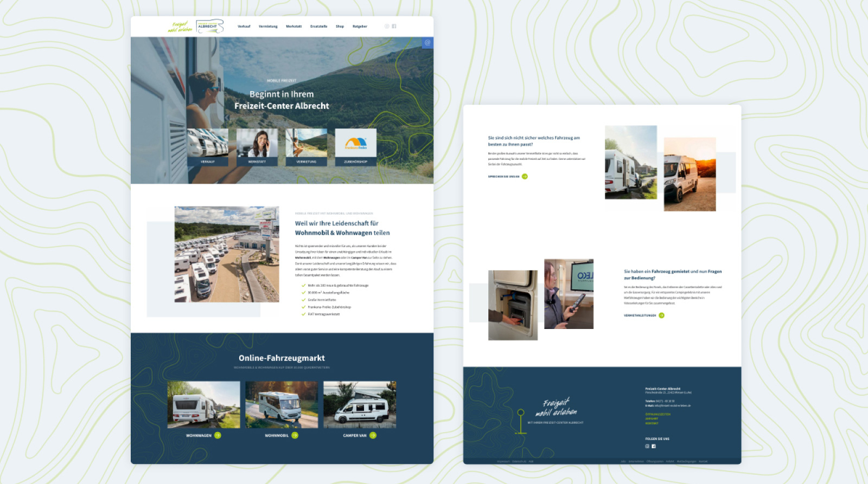The image size is (868, 484).
Task: Click the green Kontakt footer link
Action: (652, 423)
